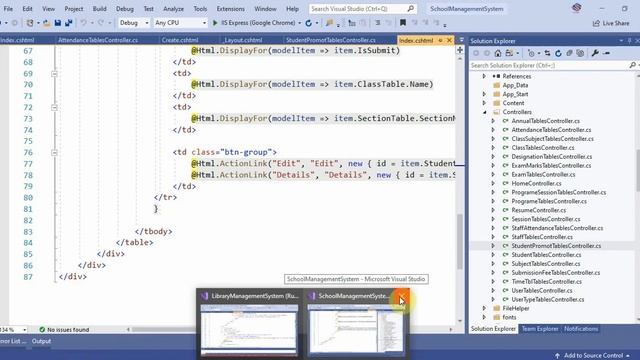Image resolution: width=640 pixels, height=360 pixels.
Task: Click the Solution Explorer Home icon
Action: [x=498, y=53]
